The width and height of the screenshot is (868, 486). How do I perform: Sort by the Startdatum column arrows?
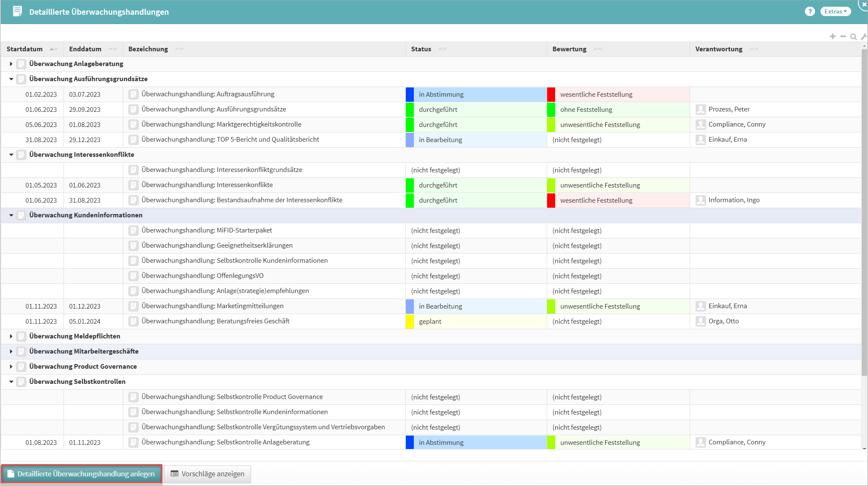coord(53,49)
